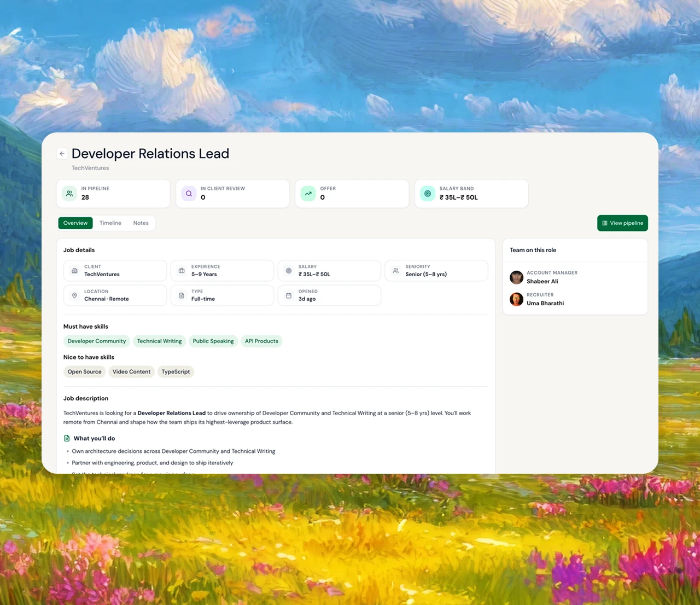Select the Video Content skill tag
This screenshot has width=700, height=605.
(x=131, y=372)
